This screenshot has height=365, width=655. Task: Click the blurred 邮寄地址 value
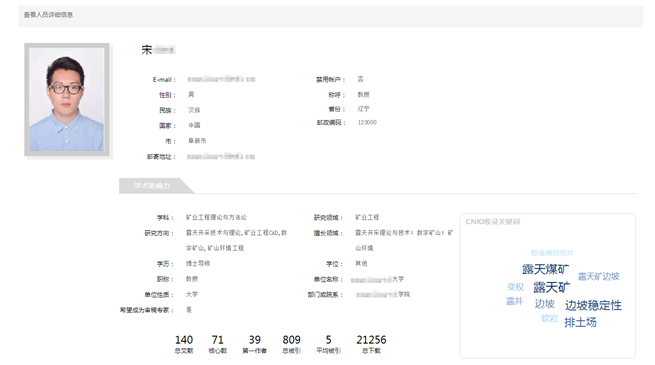(221, 157)
